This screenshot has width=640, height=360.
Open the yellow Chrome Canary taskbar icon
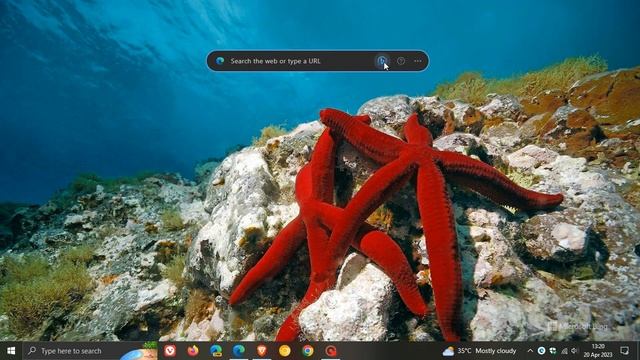tap(285, 351)
